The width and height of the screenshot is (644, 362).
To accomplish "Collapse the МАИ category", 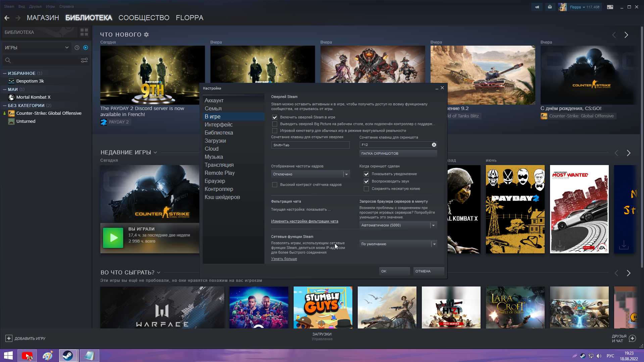I will [x=5, y=89].
